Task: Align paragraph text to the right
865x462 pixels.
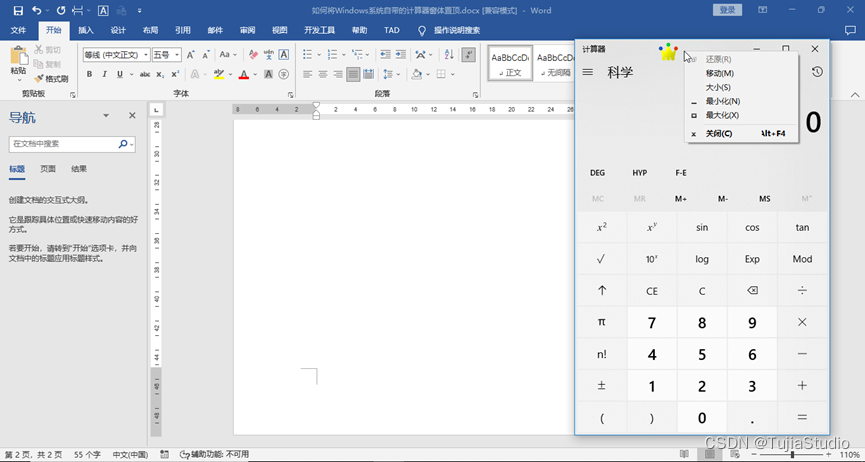Action: tap(338, 74)
